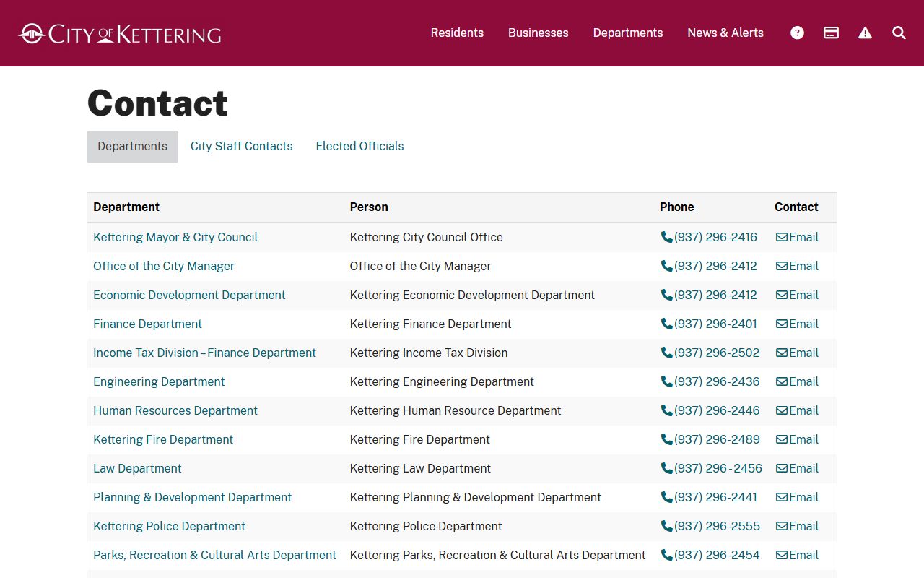Open Economic Development Department link
This screenshot has width=924, height=578.
(x=189, y=295)
